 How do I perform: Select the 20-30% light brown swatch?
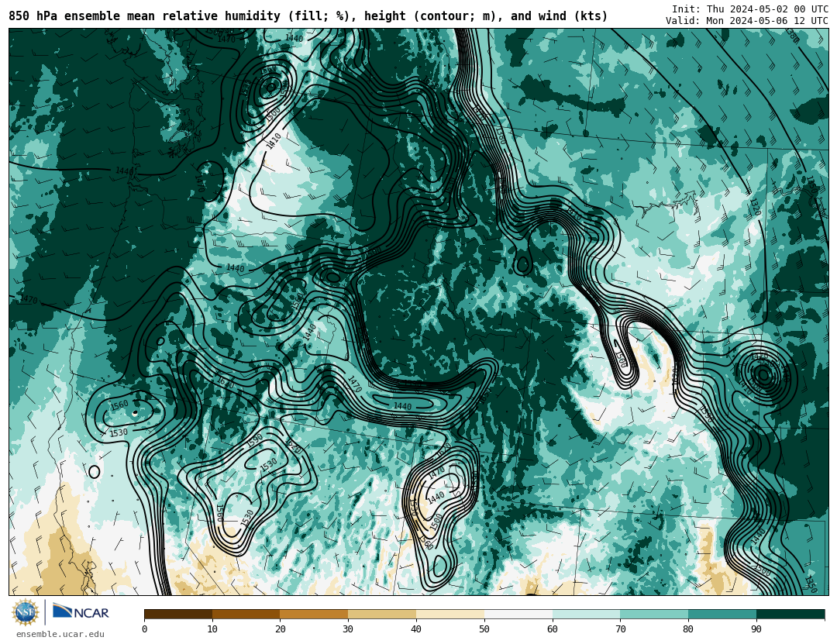point(314,614)
